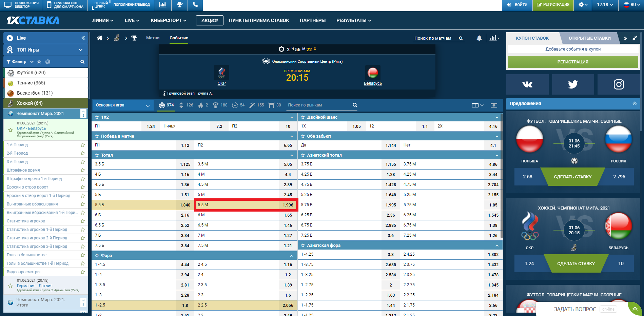
Task: Switch to the ОТКРЫТЫЕ СТАВКИ tab
Action: coord(589,38)
